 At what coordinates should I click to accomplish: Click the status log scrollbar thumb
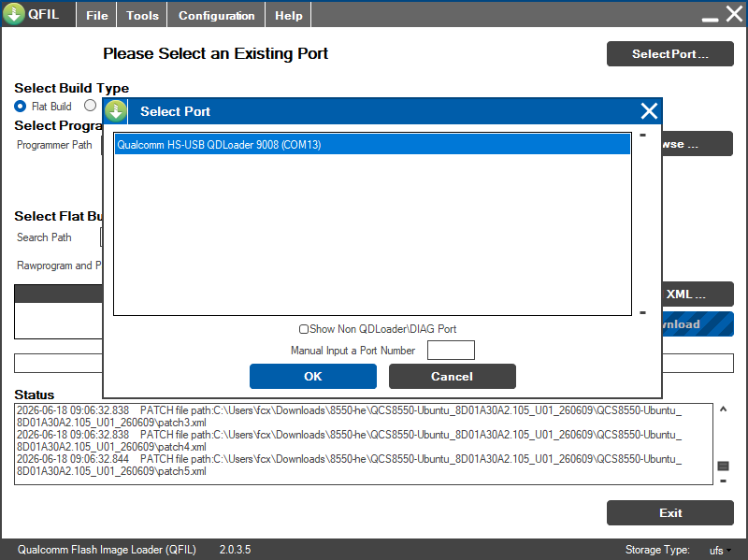coord(723,466)
